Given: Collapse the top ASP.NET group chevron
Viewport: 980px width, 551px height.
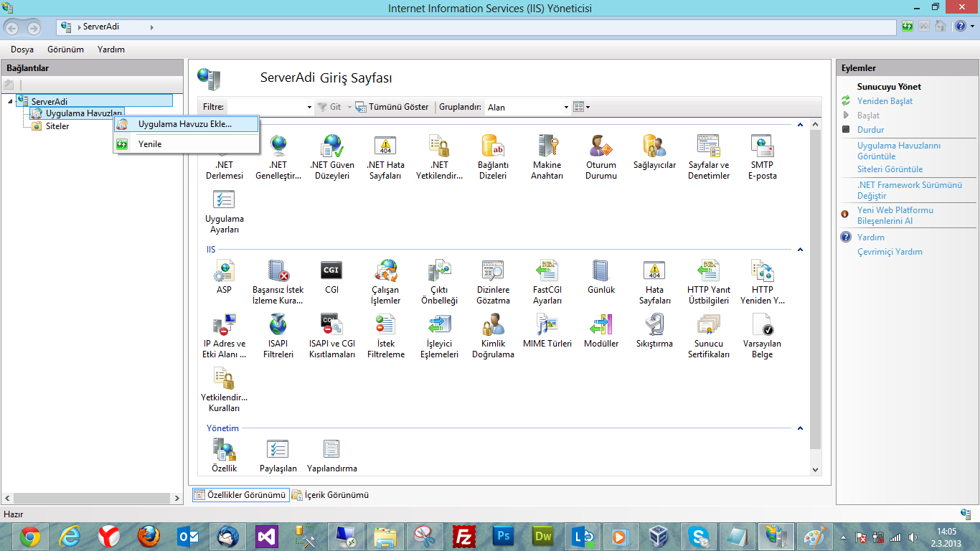Looking at the screenshot, I should tap(800, 125).
